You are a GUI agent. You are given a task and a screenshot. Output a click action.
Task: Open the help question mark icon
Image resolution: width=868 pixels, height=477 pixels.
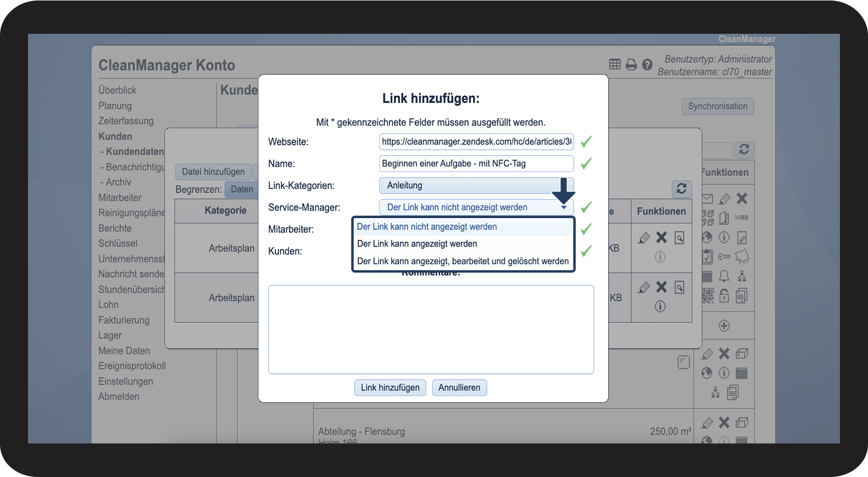(x=647, y=64)
